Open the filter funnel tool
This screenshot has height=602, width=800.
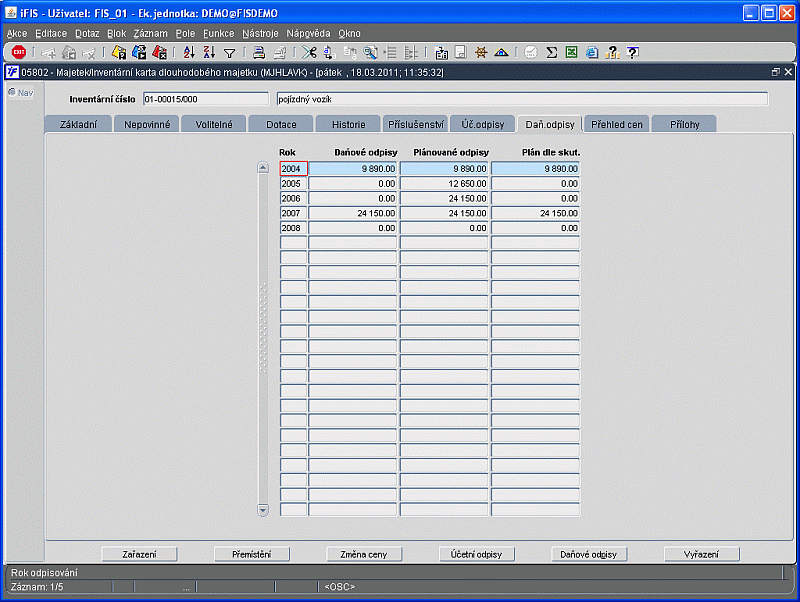point(230,53)
